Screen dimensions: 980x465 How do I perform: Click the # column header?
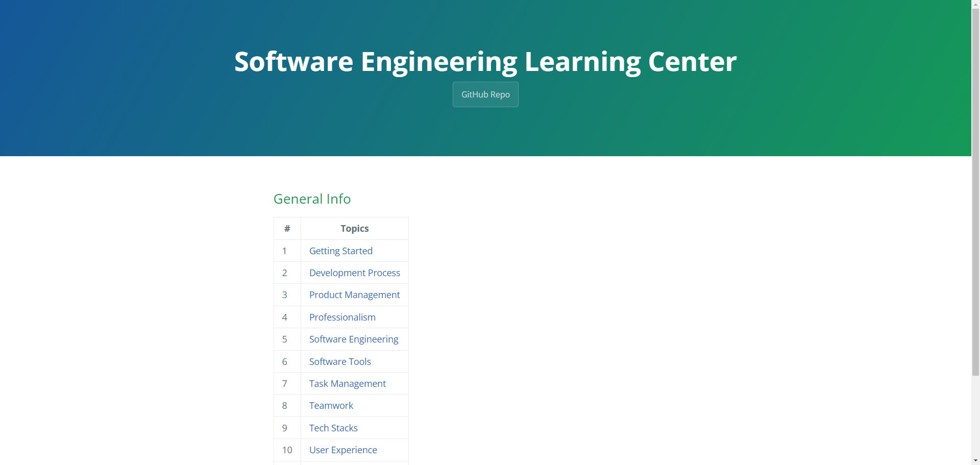pos(287,229)
